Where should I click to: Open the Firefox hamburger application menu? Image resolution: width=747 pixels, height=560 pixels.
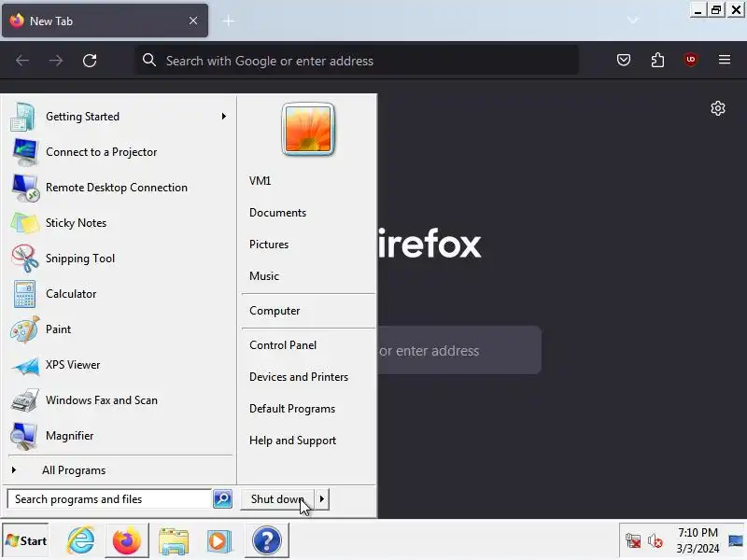pos(725,60)
